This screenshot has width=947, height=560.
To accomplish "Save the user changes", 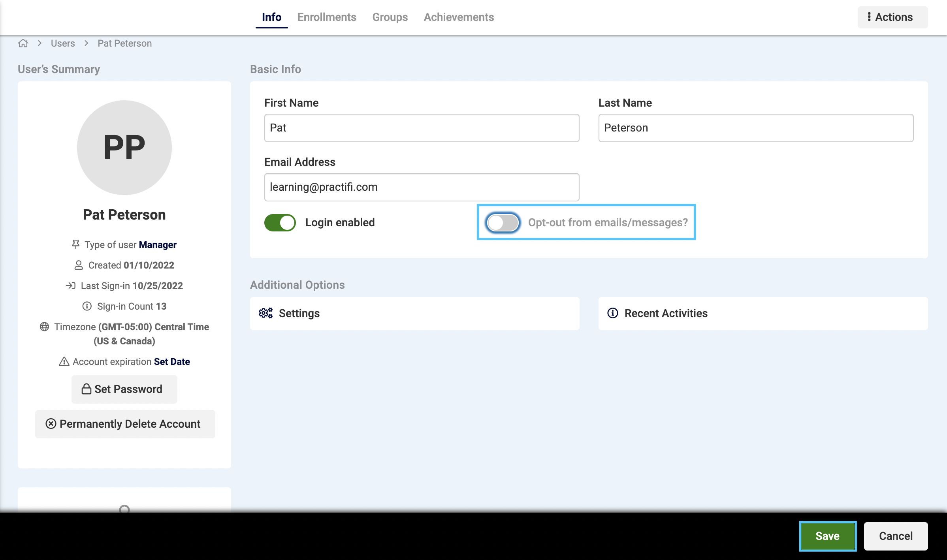I will 827,536.
